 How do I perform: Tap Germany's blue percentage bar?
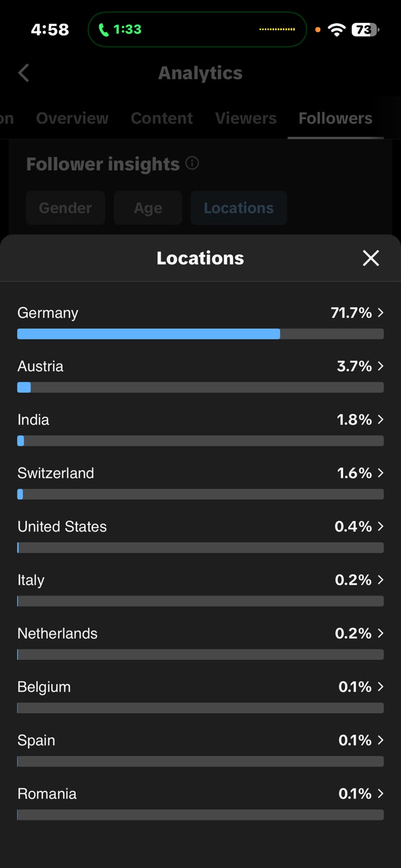(x=149, y=334)
